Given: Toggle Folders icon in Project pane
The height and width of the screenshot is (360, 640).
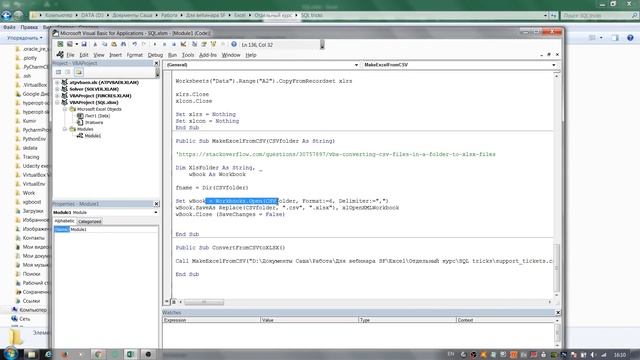Looking at the screenshot, I should (78, 72).
